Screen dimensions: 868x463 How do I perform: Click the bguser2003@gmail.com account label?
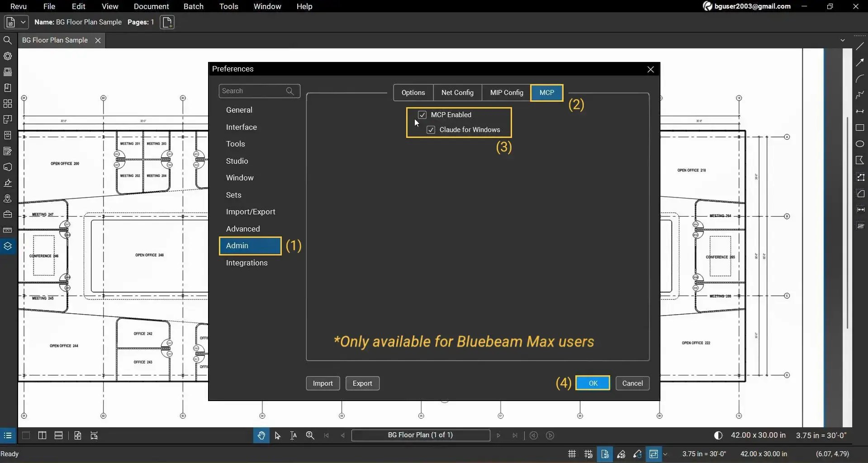tap(753, 6)
